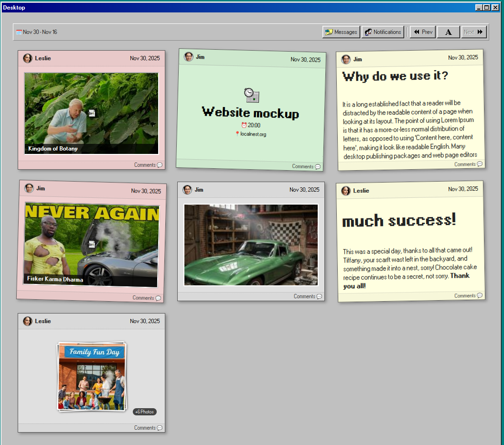Play the Kingdom of Botany video
Image resolution: width=504 pixels, height=445 pixels.
click(x=91, y=112)
